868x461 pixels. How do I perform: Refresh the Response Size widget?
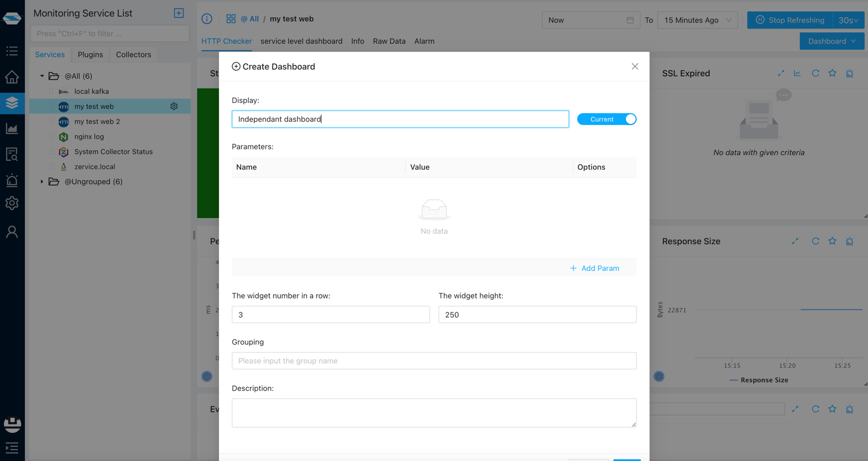click(815, 241)
